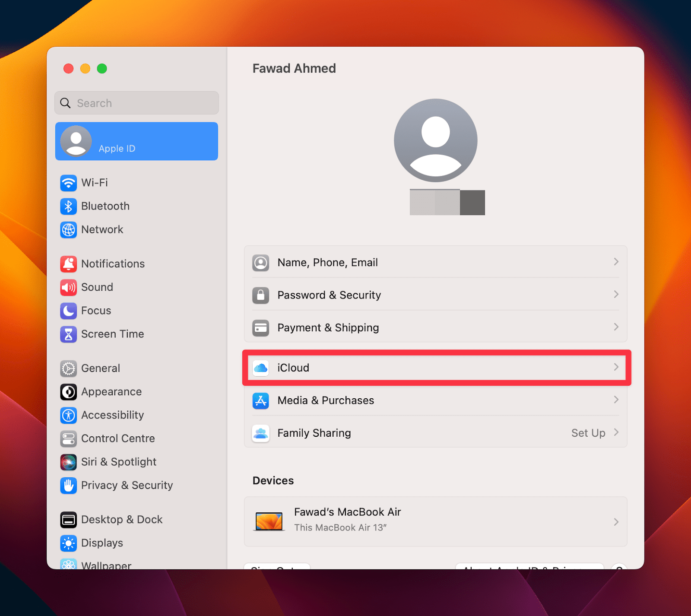
Task: Click Fawad's MacBook Air device name
Action: (x=348, y=512)
